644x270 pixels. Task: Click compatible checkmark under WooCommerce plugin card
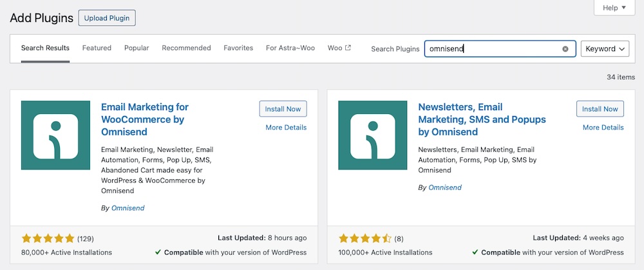[158, 253]
